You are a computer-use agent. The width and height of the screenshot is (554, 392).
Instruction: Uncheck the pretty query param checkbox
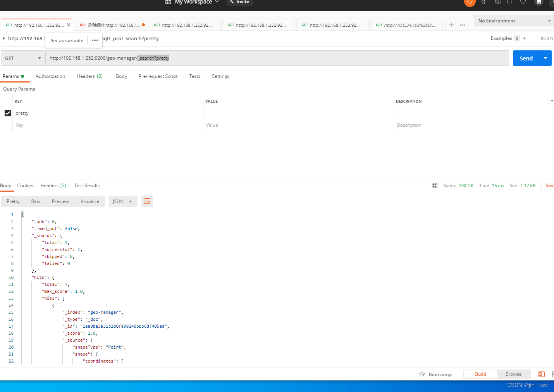click(x=8, y=113)
